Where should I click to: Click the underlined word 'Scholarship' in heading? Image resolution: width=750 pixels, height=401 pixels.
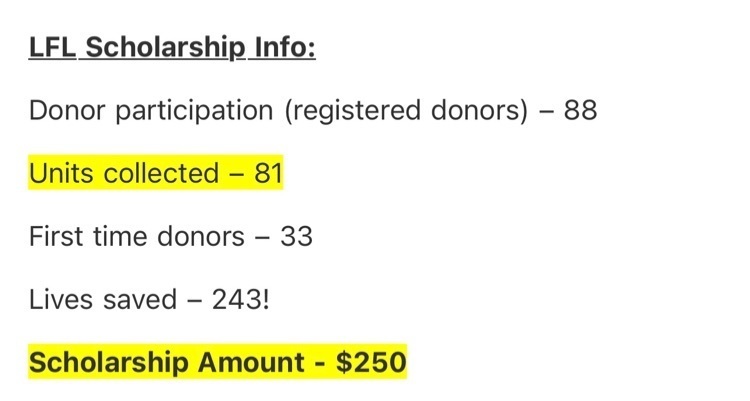pos(165,48)
